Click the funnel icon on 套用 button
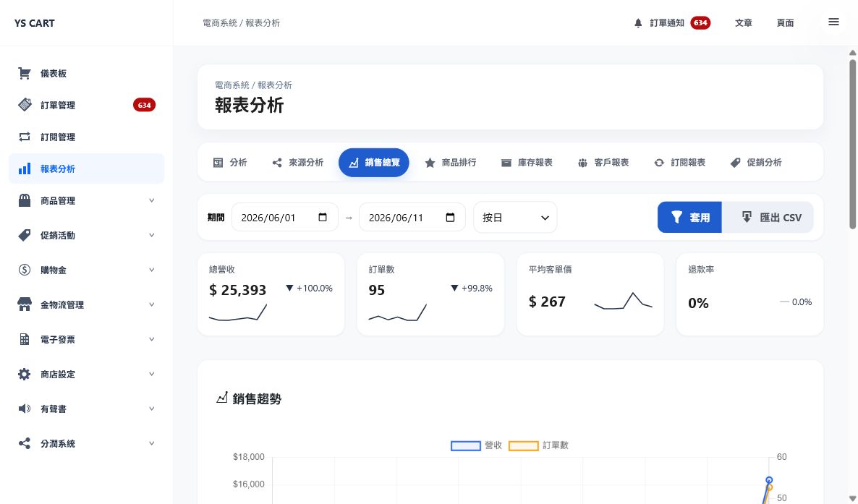 click(677, 217)
